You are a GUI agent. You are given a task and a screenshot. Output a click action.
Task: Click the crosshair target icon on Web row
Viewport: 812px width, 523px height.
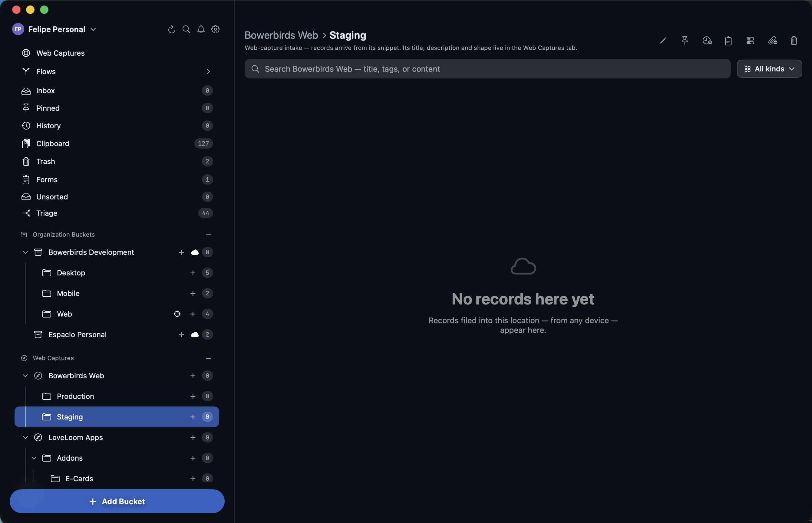(x=177, y=314)
